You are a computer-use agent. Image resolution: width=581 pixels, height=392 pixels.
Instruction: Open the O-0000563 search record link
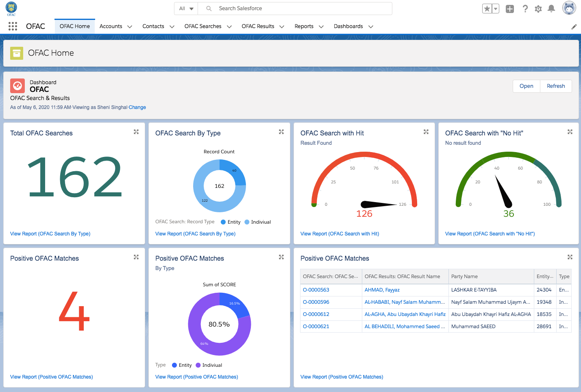tap(316, 290)
